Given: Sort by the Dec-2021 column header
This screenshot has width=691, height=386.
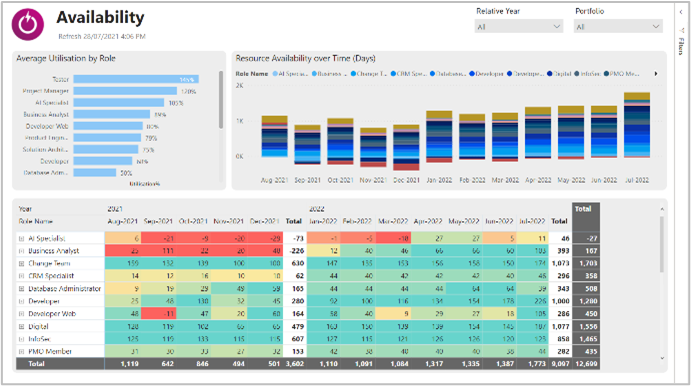Looking at the screenshot, I should click(x=264, y=221).
